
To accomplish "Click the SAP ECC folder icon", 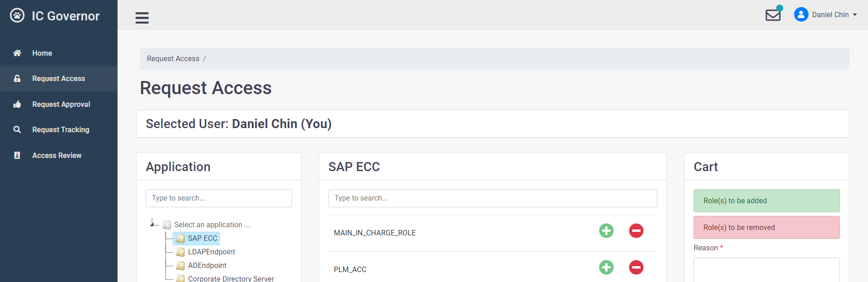I will [x=180, y=239].
